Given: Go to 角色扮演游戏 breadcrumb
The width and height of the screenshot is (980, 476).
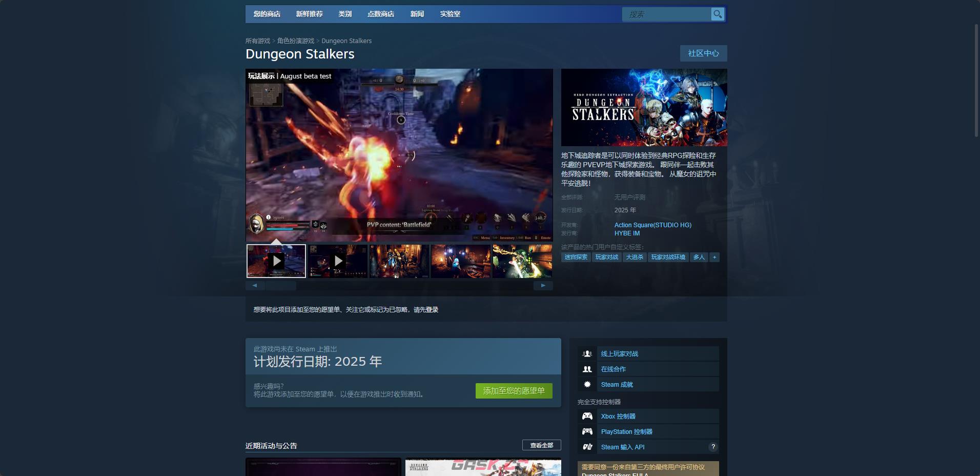Looking at the screenshot, I should (x=296, y=41).
